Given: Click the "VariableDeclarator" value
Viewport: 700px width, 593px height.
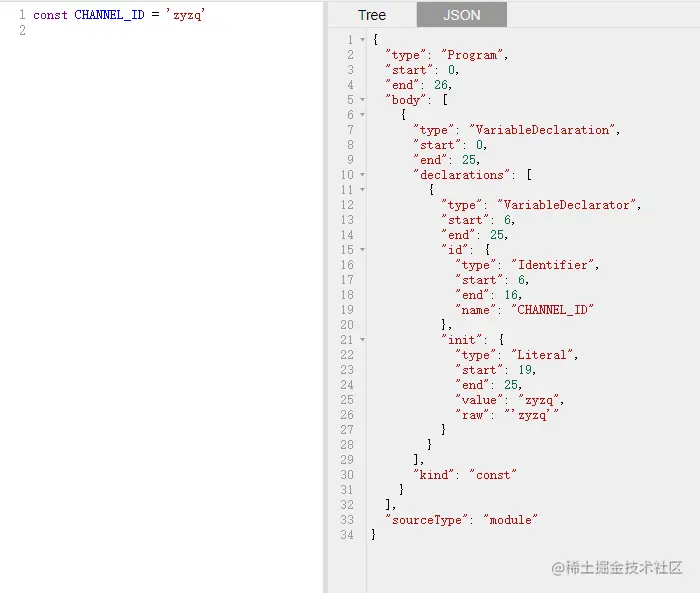Looking at the screenshot, I should click(x=567, y=205).
